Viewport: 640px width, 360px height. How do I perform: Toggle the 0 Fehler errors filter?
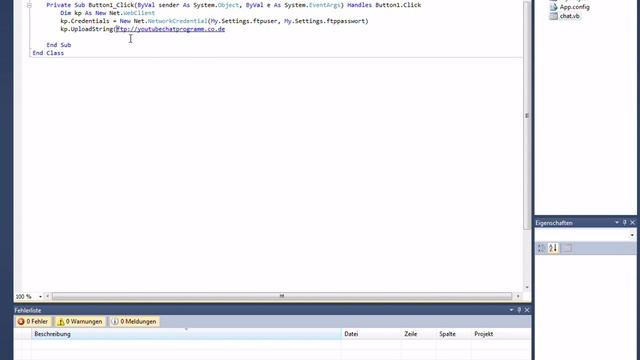[33, 322]
